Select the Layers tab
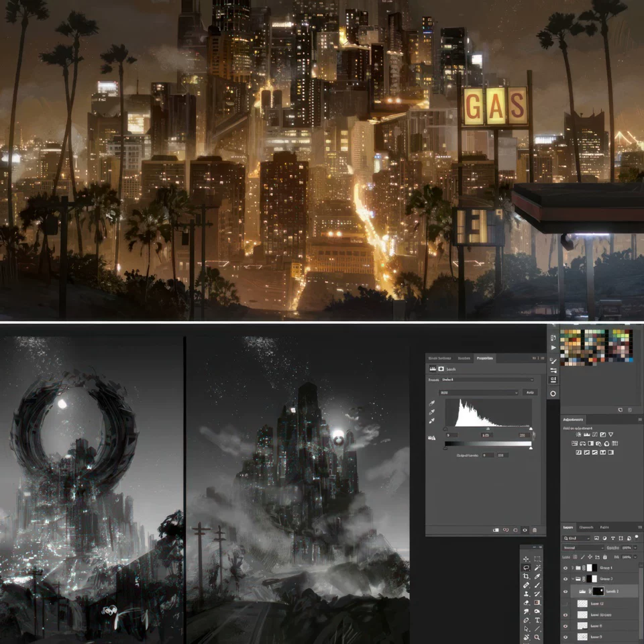 click(x=568, y=527)
